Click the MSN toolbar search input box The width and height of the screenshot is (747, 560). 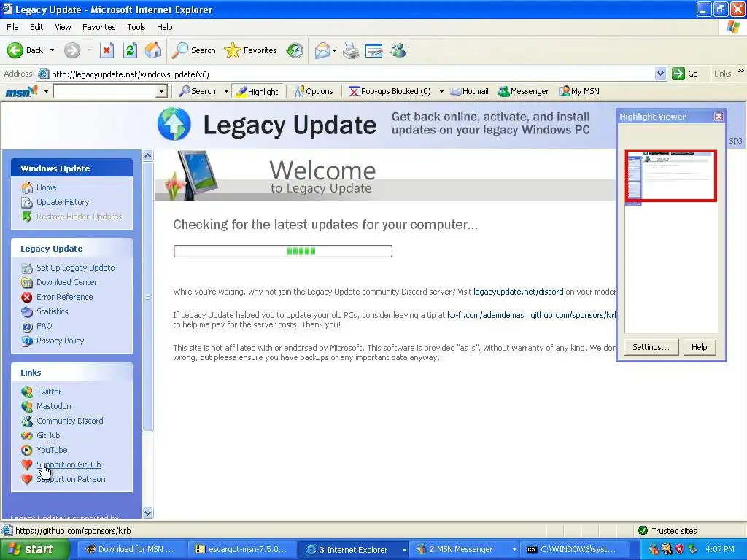coord(105,91)
